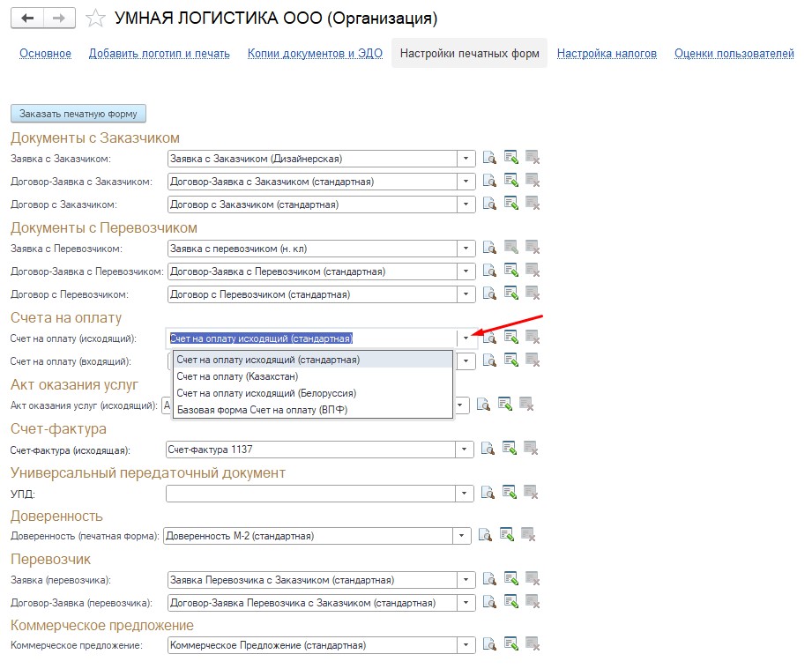The width and height of the screenshot is (812, 669).
Task: Expand the Договор-Заявка с Заказчиком dropdown
Action: [x=466, y=182]
